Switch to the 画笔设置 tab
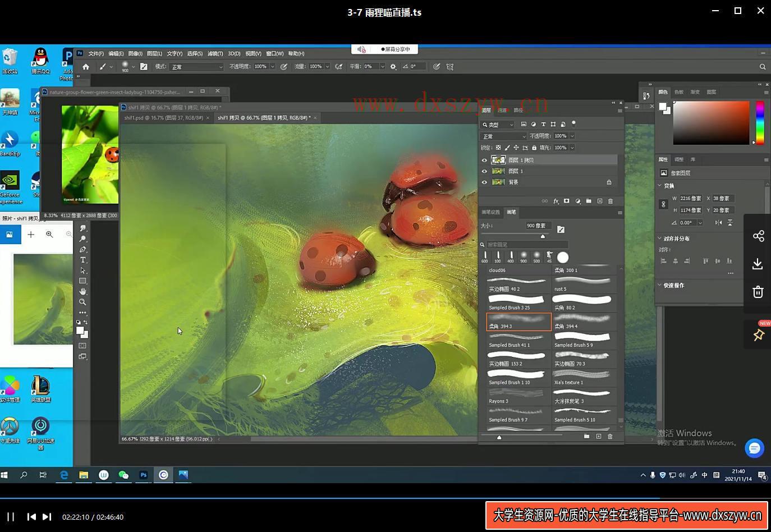Viewport: 771px width, 532px height. (490, 212)
